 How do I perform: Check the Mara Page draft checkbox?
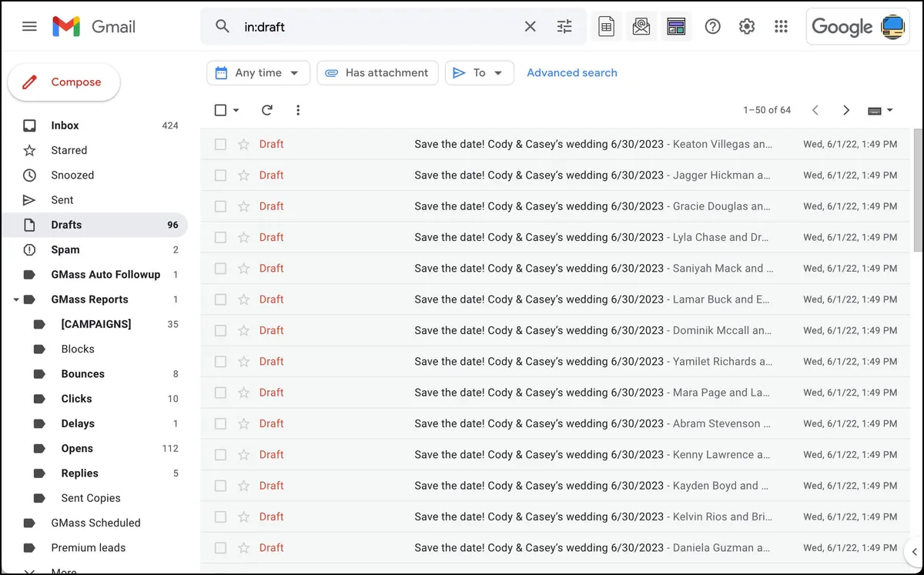coord(220,393)
